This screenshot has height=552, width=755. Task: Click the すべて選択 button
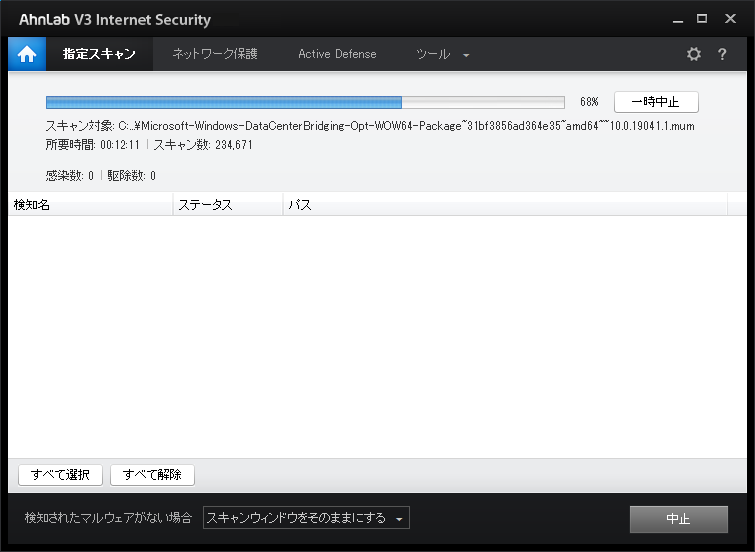point(60,475)
